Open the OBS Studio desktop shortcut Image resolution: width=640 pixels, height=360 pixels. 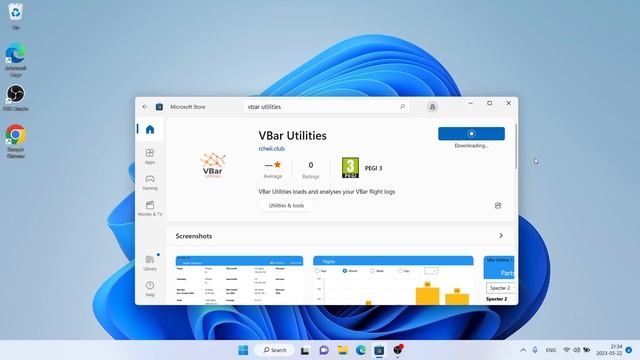[16, 98]
